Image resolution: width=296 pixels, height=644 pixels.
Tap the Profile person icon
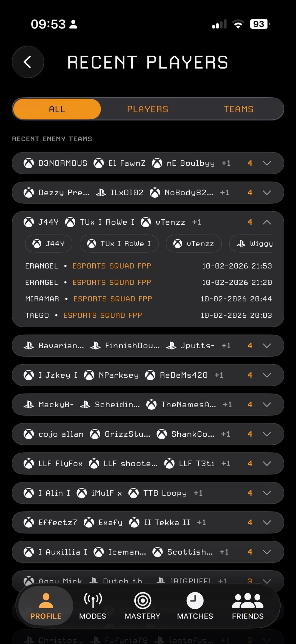point(46,601)
